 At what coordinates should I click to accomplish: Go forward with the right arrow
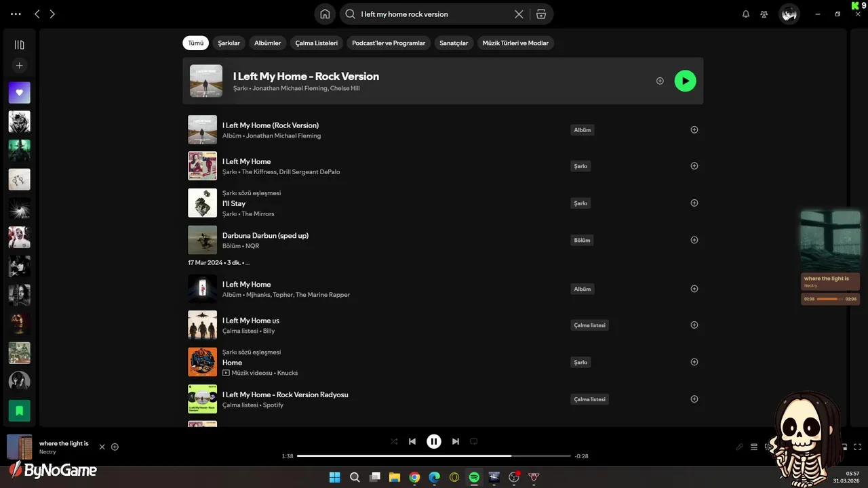[52, 14]
